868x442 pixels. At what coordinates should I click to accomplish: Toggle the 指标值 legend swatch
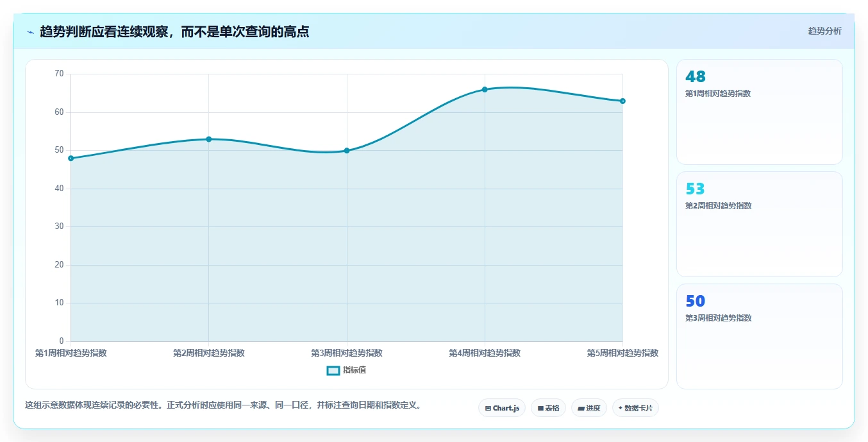tap(333, 370)
